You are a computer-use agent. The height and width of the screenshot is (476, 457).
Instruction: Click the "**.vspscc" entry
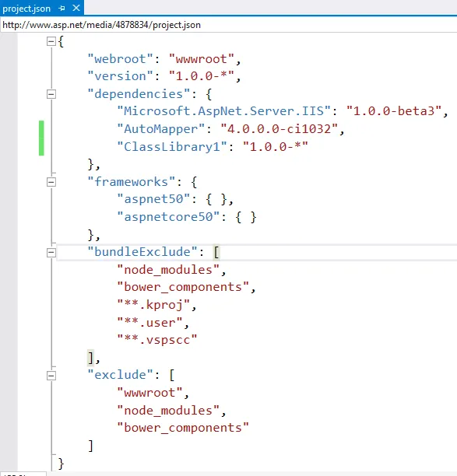pyautogui.click(x=157, y=340)
